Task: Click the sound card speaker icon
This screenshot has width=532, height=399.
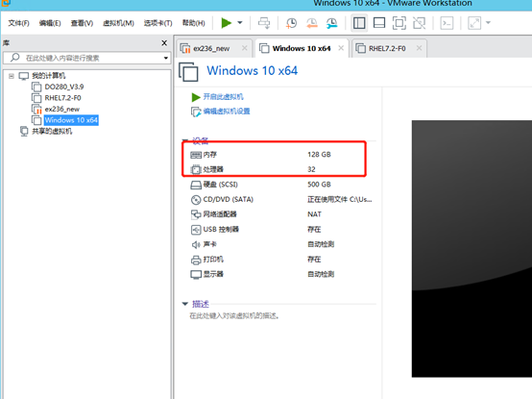Action: (x=196, y=244)
